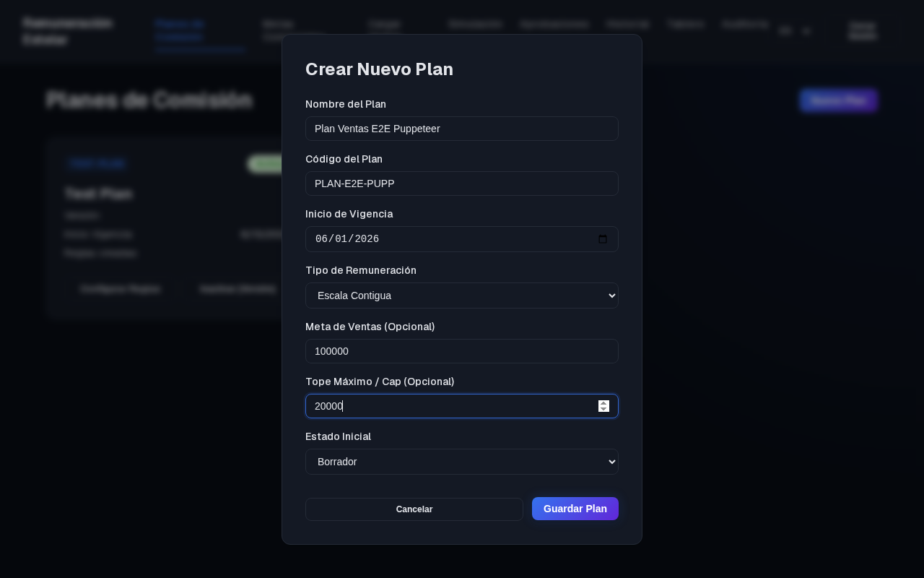Image resolution: width=924 pixels, height=578 pixels.
Task: Decrease the Tope Máximo value with down arrow
Action: coord(603,409)
